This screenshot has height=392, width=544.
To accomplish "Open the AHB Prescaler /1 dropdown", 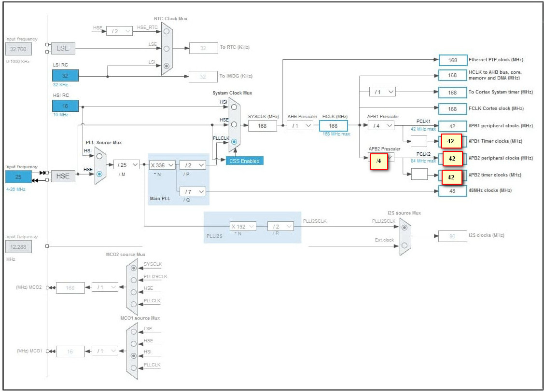I will tap(300, 126).
